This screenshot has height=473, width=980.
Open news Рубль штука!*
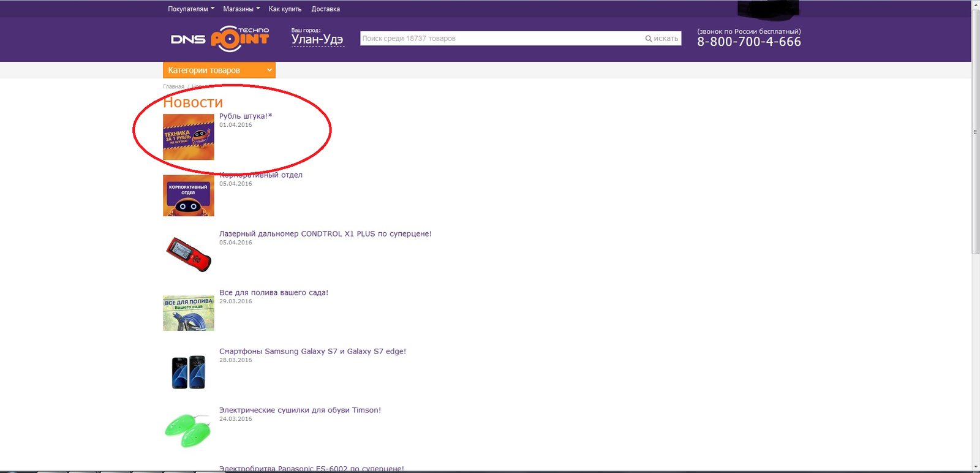[246, 116]
